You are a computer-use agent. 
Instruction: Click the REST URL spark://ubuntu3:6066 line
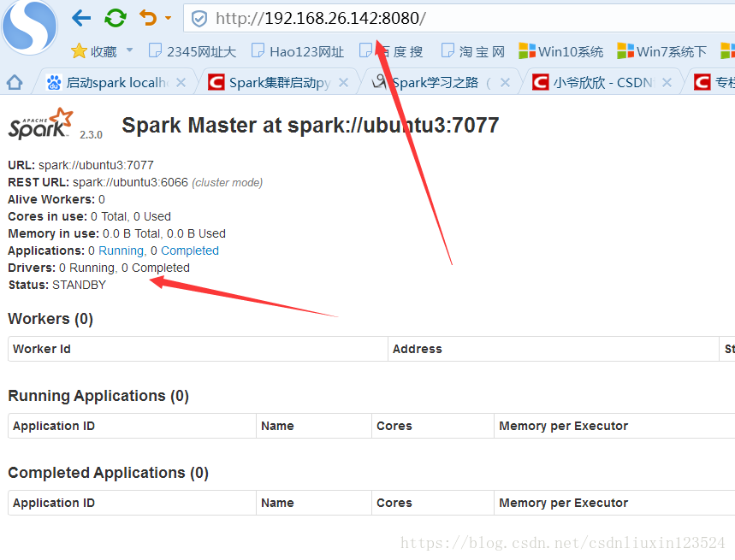coord(135,183)
